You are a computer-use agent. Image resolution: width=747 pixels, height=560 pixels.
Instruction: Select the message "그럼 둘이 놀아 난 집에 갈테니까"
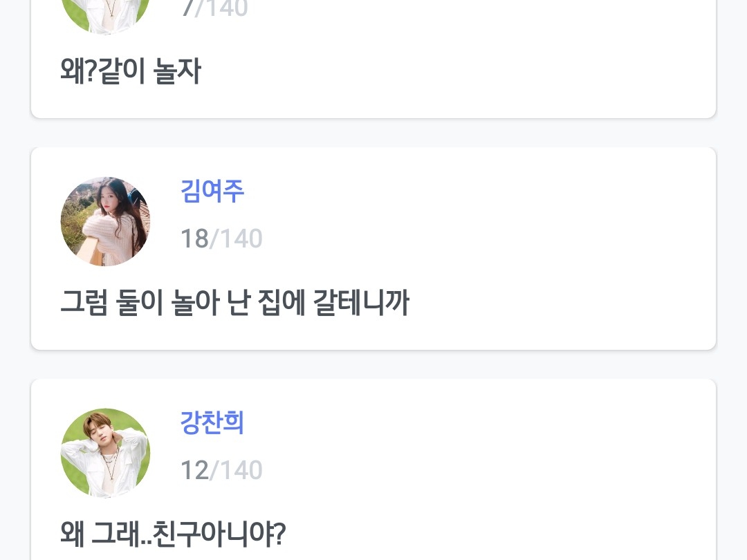coord(234,303)
